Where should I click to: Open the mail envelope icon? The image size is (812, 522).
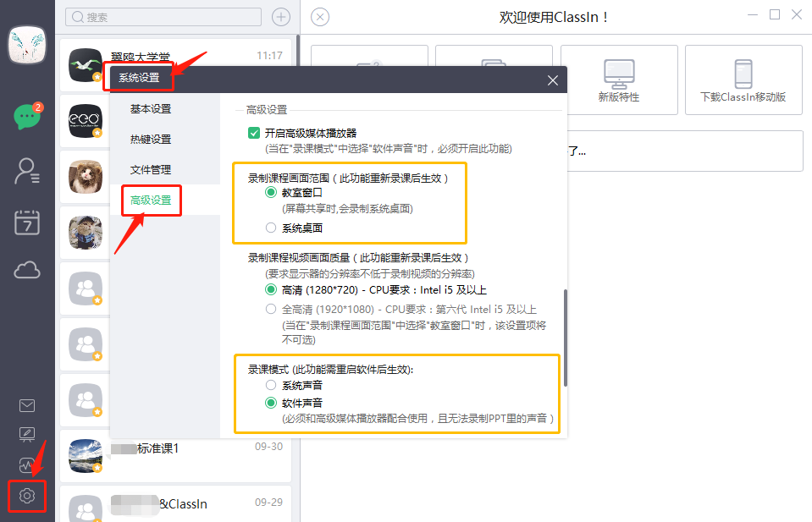[x=27, y=405]
